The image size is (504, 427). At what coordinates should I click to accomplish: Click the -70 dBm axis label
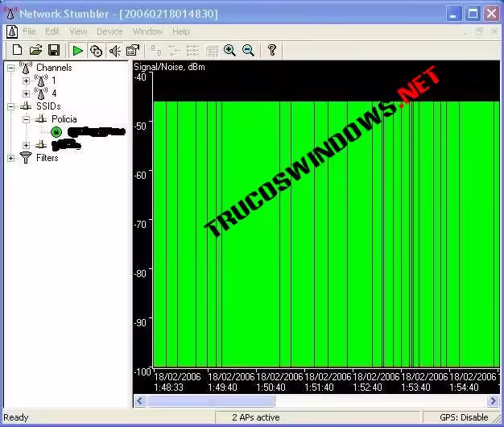(x=140, y=224)
